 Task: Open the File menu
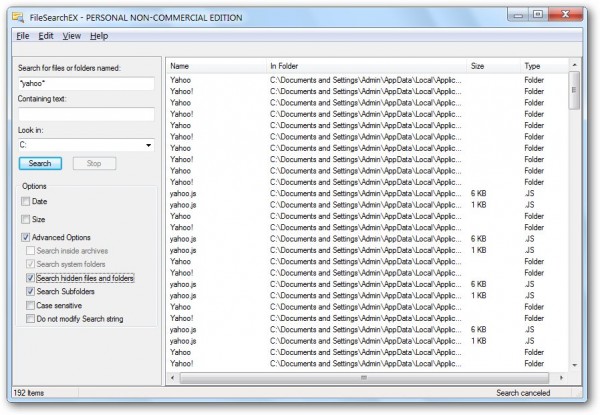pos(23,36)
